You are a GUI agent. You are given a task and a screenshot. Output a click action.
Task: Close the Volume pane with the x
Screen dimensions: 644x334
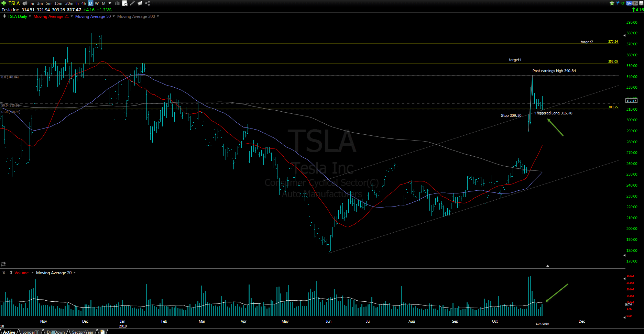pyautogui.click(x=4, y=273)
